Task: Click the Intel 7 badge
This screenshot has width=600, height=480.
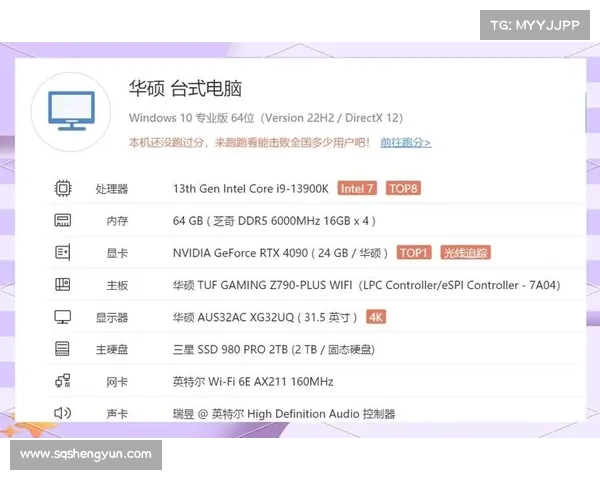Action: (x=357, y=188)
